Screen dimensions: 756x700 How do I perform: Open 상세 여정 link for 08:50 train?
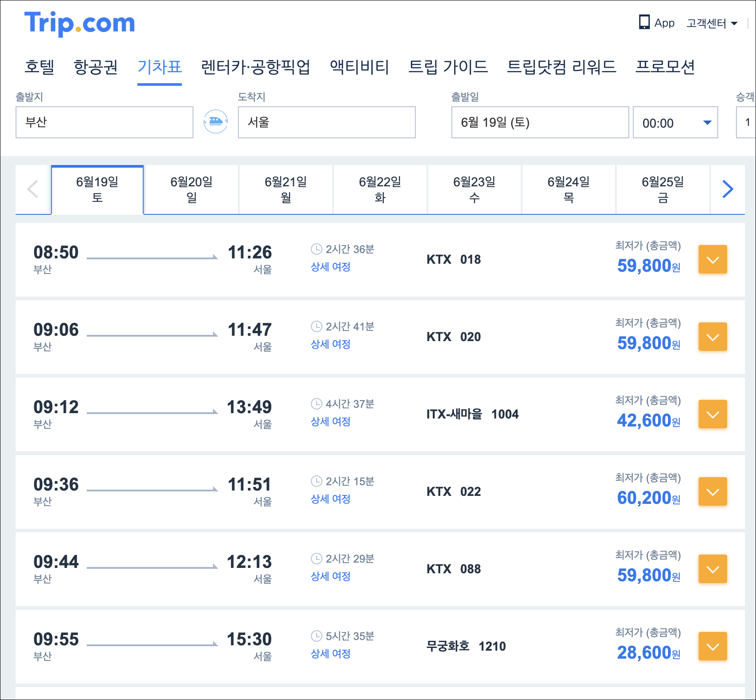click(x=330, y=267)
